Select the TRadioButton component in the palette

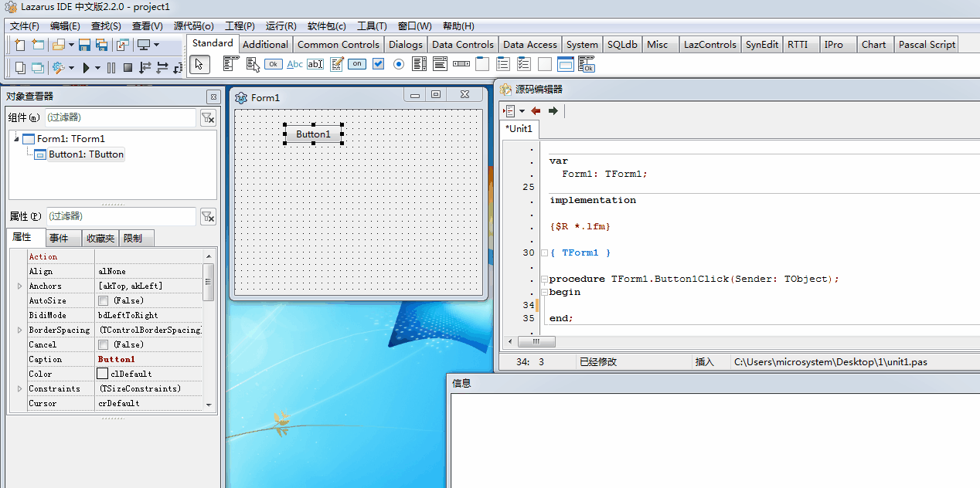(399, 64)
